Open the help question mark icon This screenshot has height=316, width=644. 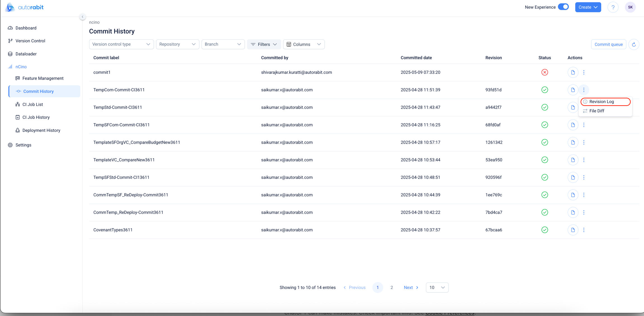coord(613,7)
